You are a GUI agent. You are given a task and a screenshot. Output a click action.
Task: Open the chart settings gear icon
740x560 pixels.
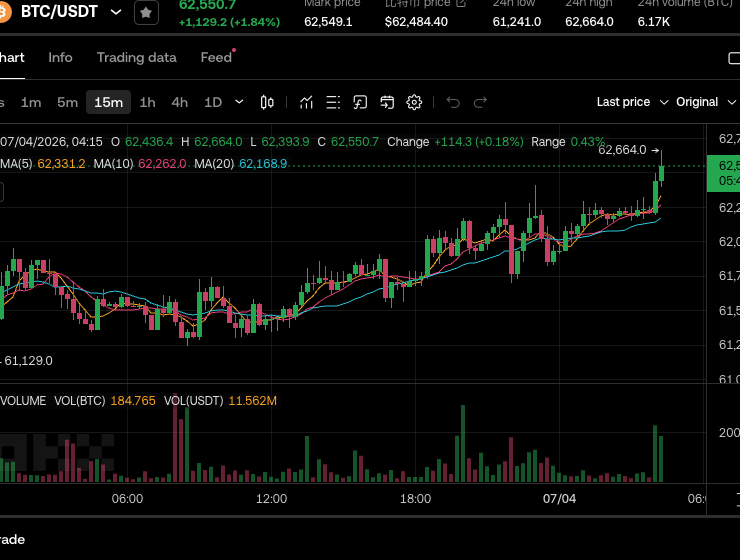414,102
